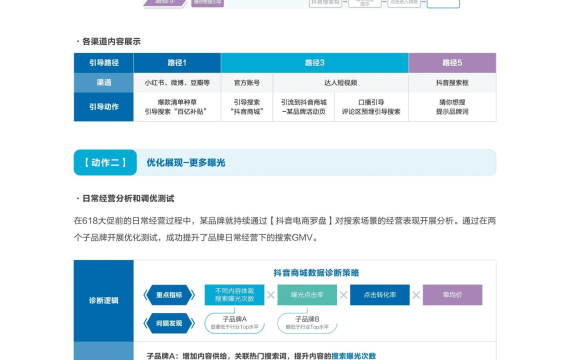Click the '渠道' row label
The image size is (570, 360).
[x=104, y=83]
